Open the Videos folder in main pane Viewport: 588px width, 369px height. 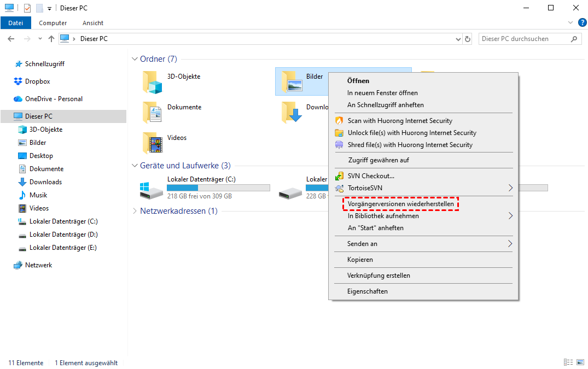coord(153,143)
